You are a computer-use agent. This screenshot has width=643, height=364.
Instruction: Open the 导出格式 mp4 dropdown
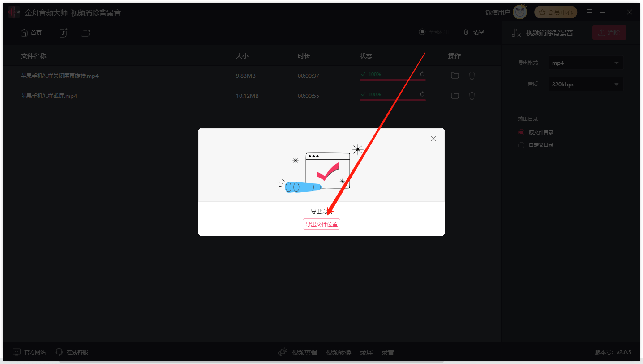pyautogui.click(x=586, y=63)
